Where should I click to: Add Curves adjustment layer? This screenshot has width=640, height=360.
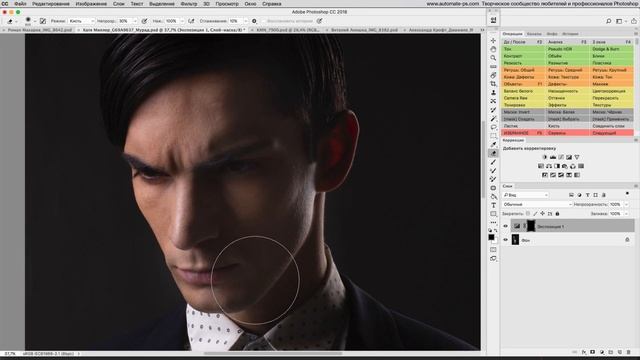click(561, 157)
